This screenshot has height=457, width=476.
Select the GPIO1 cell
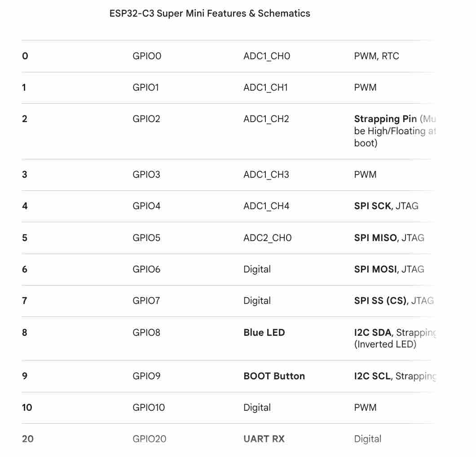click(145, 88)
